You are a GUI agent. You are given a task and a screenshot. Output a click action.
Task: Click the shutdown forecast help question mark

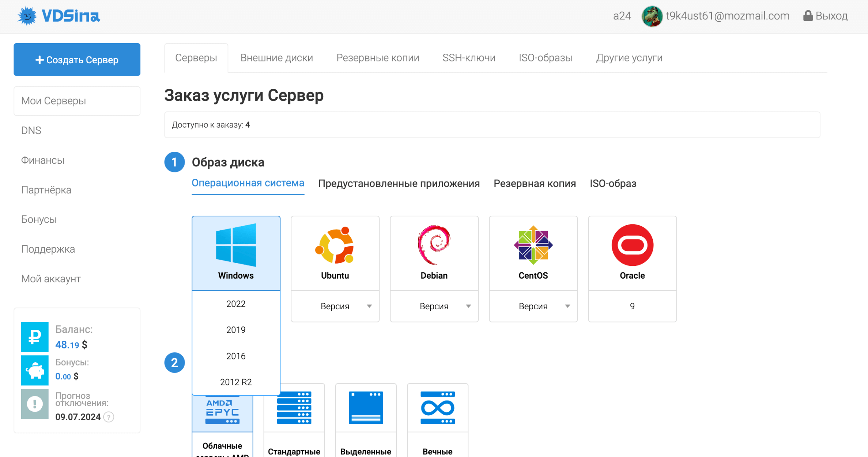pyautogui.click(x=109, y=417)
